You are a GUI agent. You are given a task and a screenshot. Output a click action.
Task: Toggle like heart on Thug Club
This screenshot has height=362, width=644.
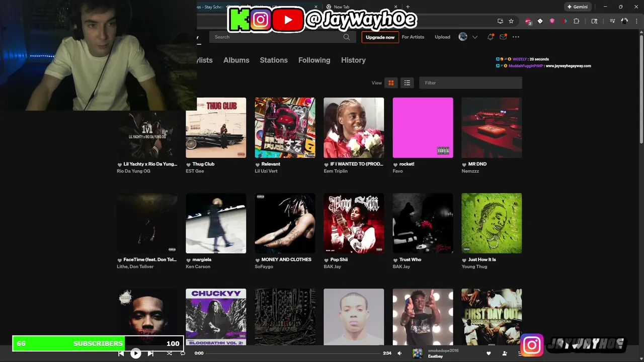pyautogui.click(x=189, y=164)
